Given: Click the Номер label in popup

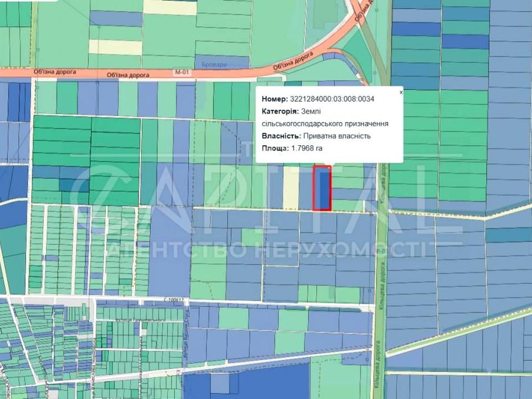Looking at the screenshot, I should 275,100.
